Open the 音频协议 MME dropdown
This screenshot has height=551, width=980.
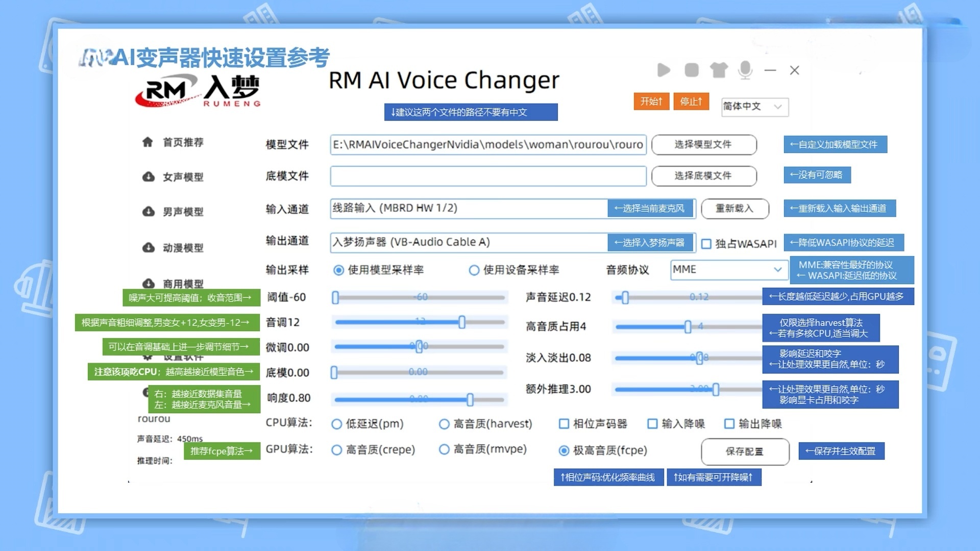pyautogui.click(x=728, y=269)
